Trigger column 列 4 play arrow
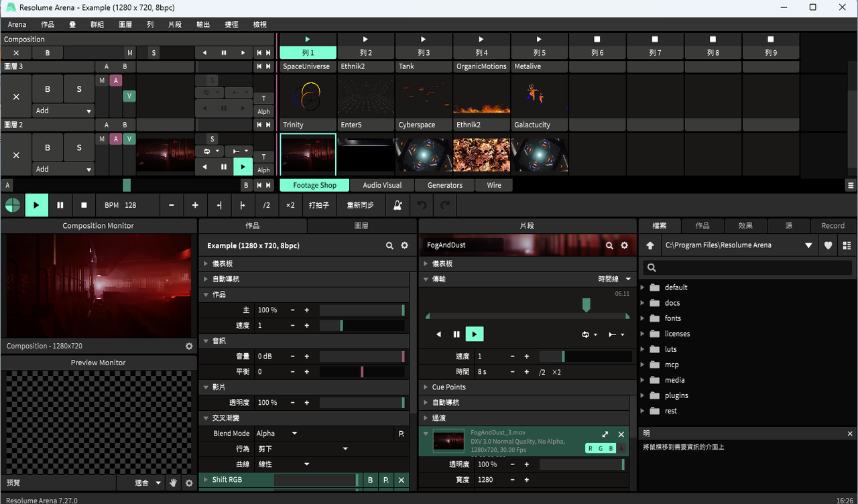 481,40
